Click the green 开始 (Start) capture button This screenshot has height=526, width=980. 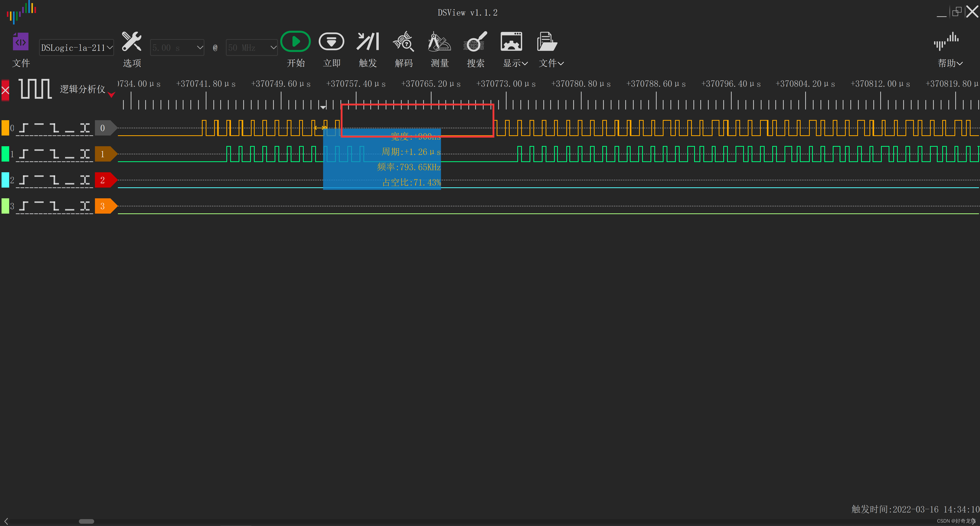[295, 42]
